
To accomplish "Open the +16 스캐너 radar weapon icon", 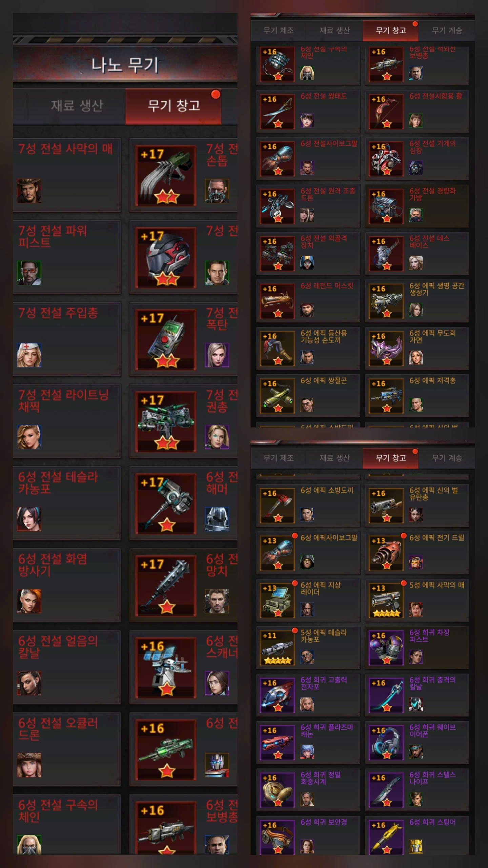I will pos(166,668).
